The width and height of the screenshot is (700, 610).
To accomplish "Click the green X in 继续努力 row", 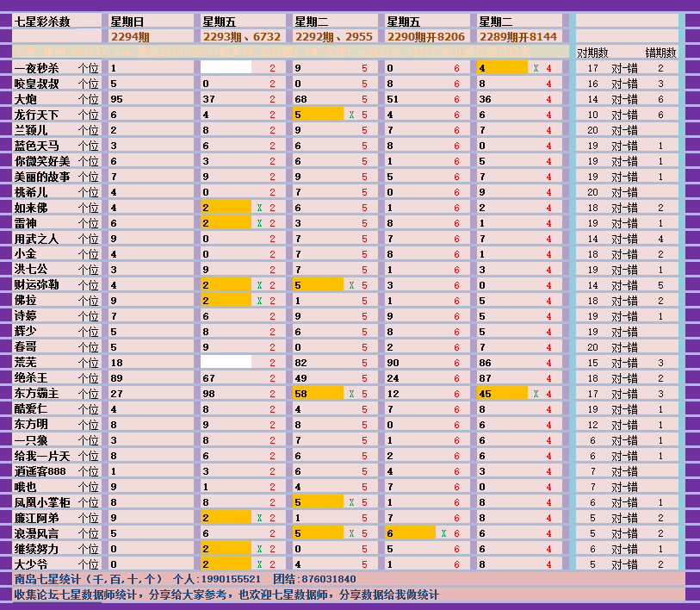I will coord(259,549).
